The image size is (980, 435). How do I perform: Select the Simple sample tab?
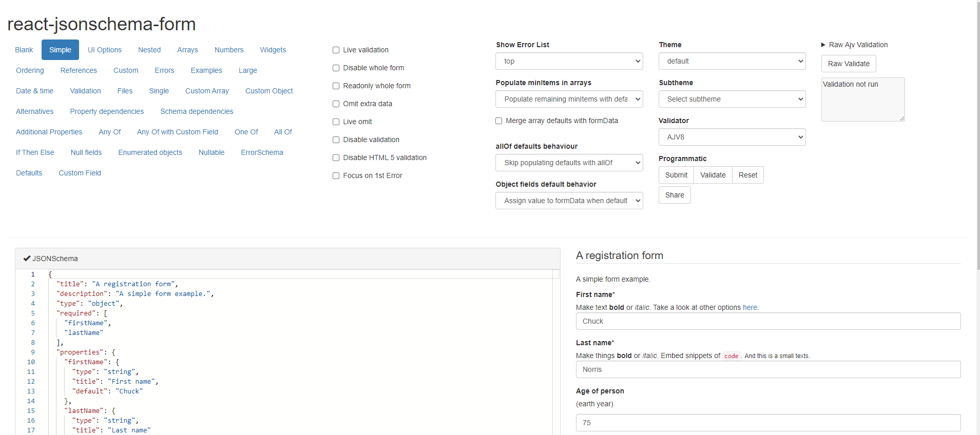click(60, 50)
